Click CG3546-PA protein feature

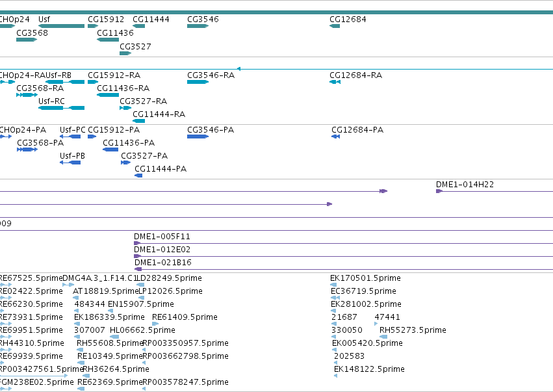(x=198, y=137)
